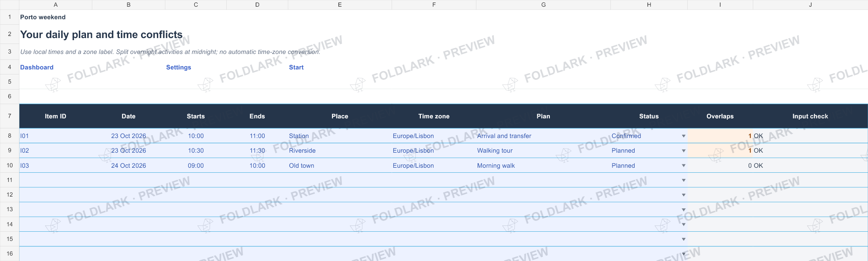The image size is (868, 261).
Task: Select the Old town place cell
Action: [340, 166]
